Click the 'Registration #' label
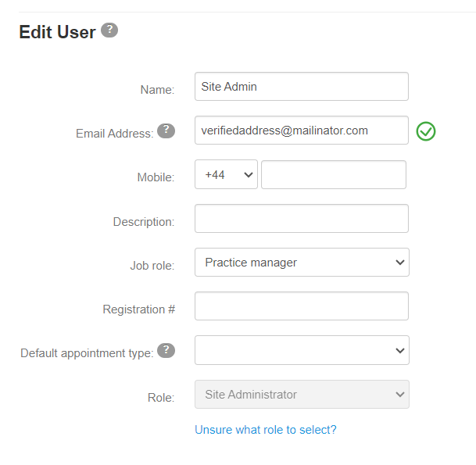Screen dimensions: 476x465 [138, 309]
